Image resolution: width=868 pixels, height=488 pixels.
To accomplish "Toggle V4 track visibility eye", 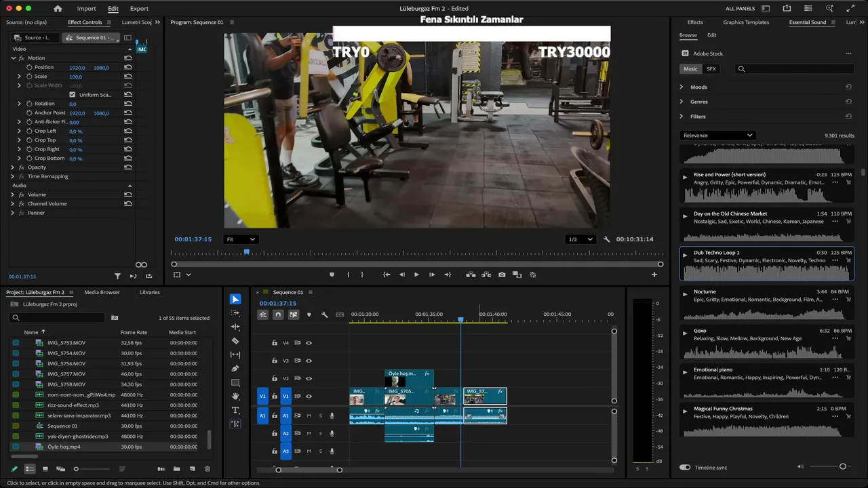I will pos(309,343).
